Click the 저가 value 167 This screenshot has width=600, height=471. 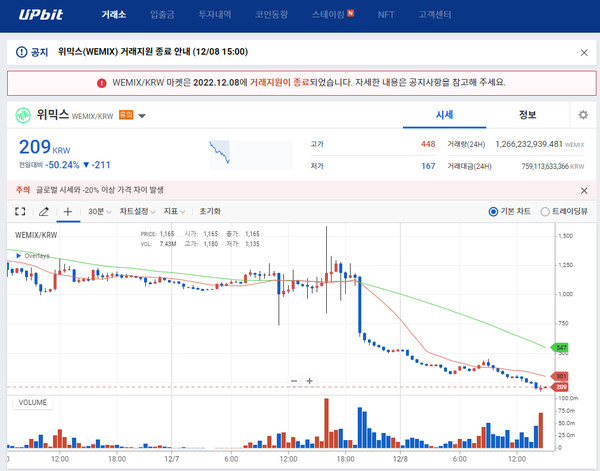click(x=428, y=166)
